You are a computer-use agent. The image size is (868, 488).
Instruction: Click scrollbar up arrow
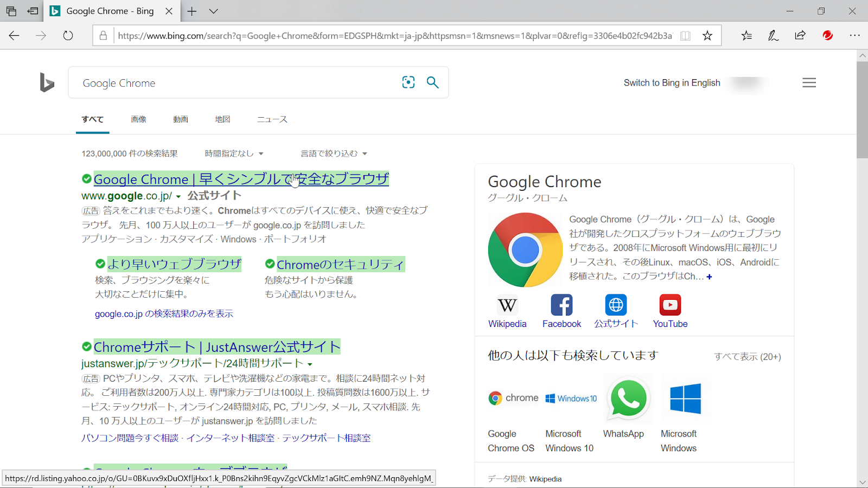point(862,55)
